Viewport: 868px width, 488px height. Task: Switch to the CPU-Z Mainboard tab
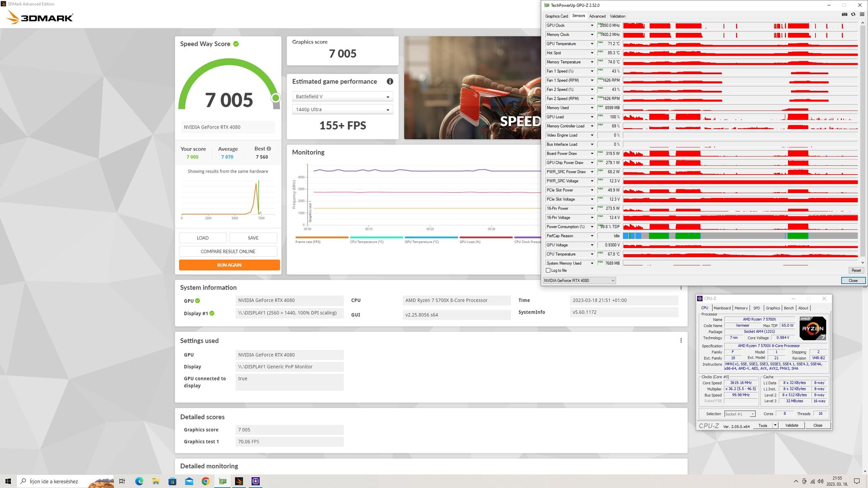click(x=722, y=308)
